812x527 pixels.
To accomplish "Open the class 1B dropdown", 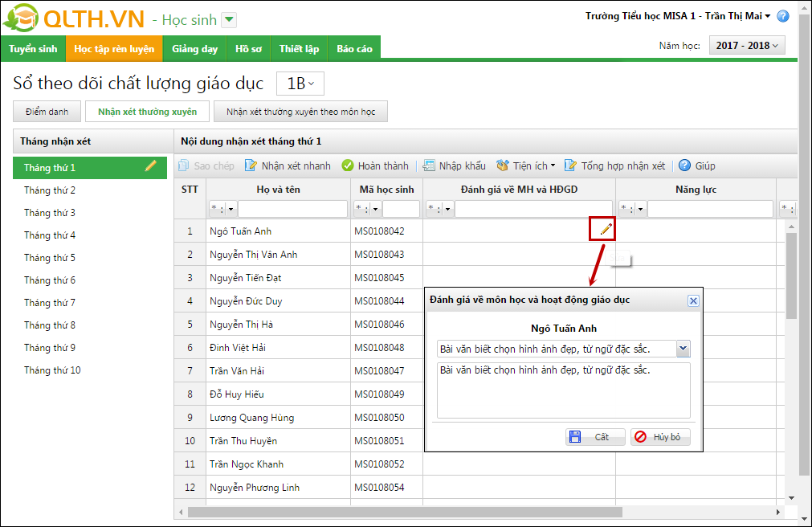I will (x=300, y=84).
